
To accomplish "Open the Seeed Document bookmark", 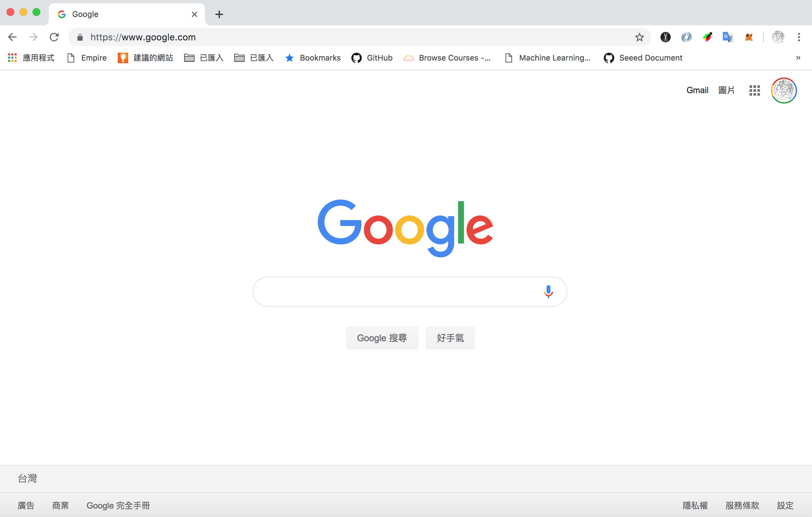I will (x=643, y=58).
